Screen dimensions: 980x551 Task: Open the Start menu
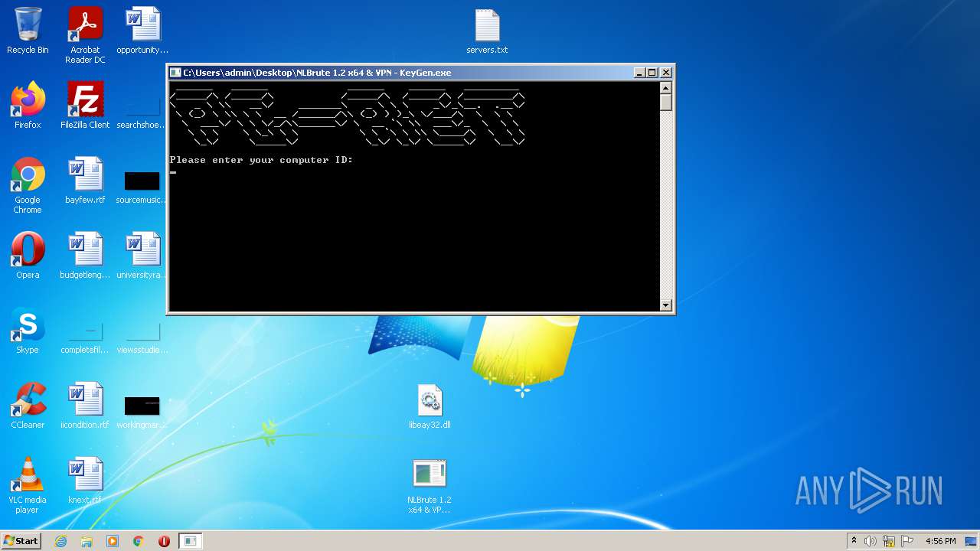[x=21, y=540]
